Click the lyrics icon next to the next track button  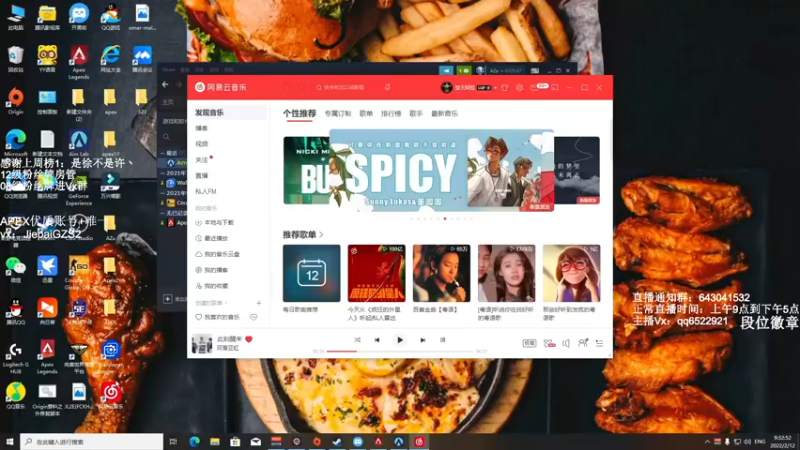[442, 340]
